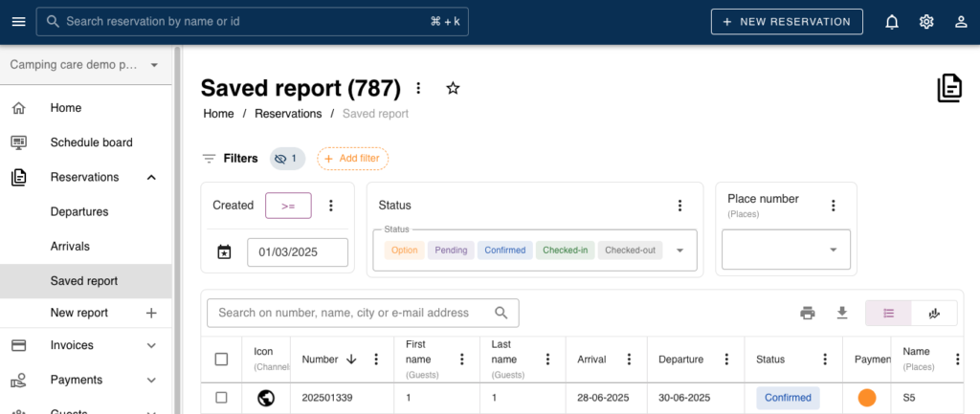Check the select-all checkbox in table header
980x414 pixels.
coord(221,360)
